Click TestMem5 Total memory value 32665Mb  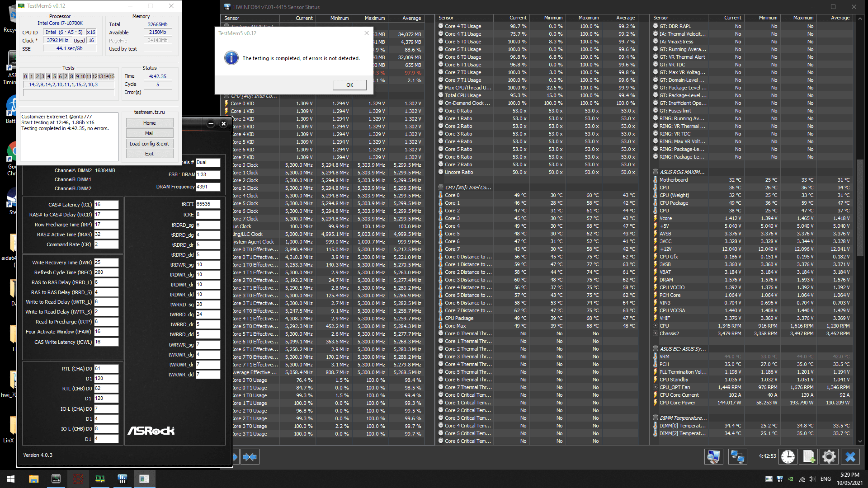(158, 24)
